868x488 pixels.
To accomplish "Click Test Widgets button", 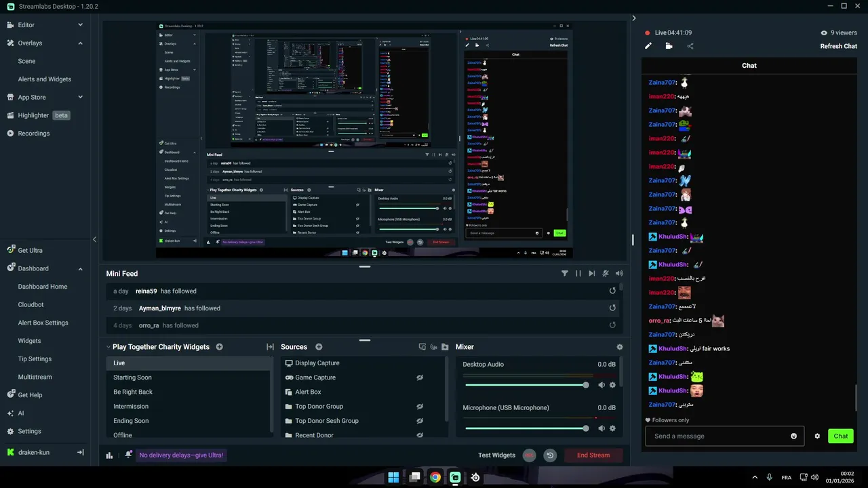I will coord(497,455).
